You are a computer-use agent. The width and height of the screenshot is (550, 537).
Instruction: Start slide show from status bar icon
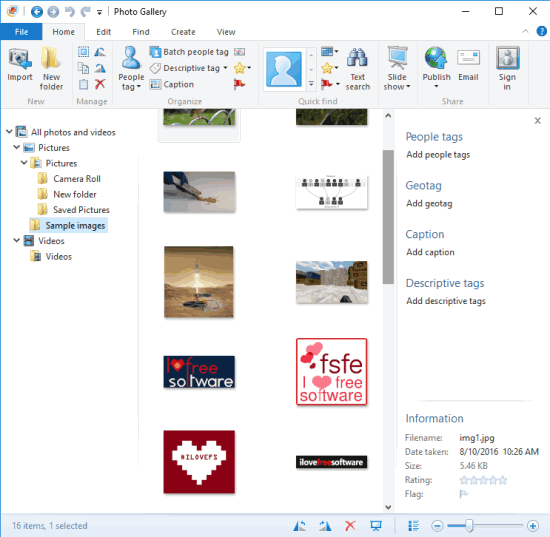coord(376,525)
